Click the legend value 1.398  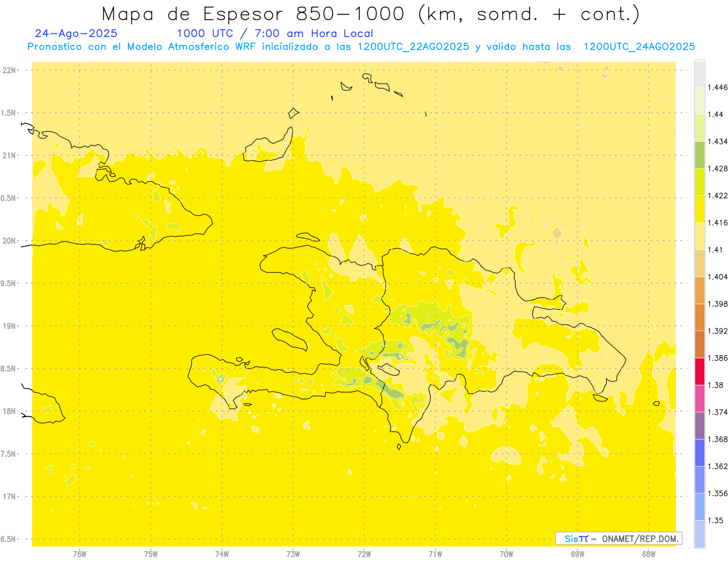[718, 304]
